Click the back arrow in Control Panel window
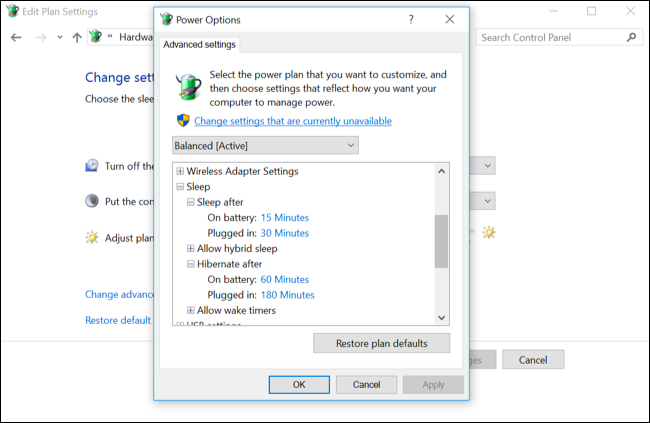Image resolution: width=650 pixels, height=423 pixels. tap(16, 38)
